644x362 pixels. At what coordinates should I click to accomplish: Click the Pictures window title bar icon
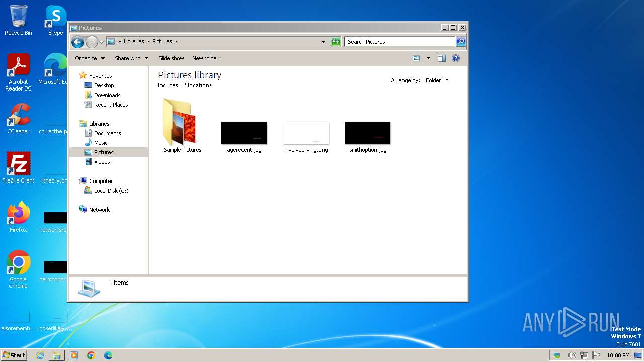coord(74,28)
